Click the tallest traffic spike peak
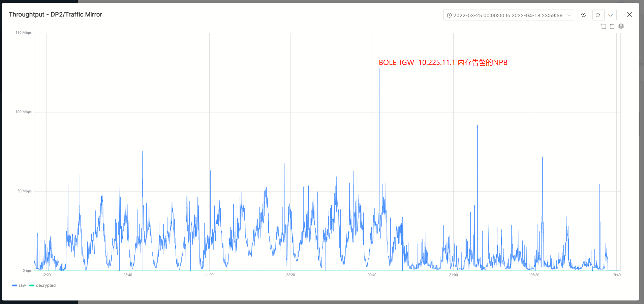 pyautogui.click(x=379, y=69)
